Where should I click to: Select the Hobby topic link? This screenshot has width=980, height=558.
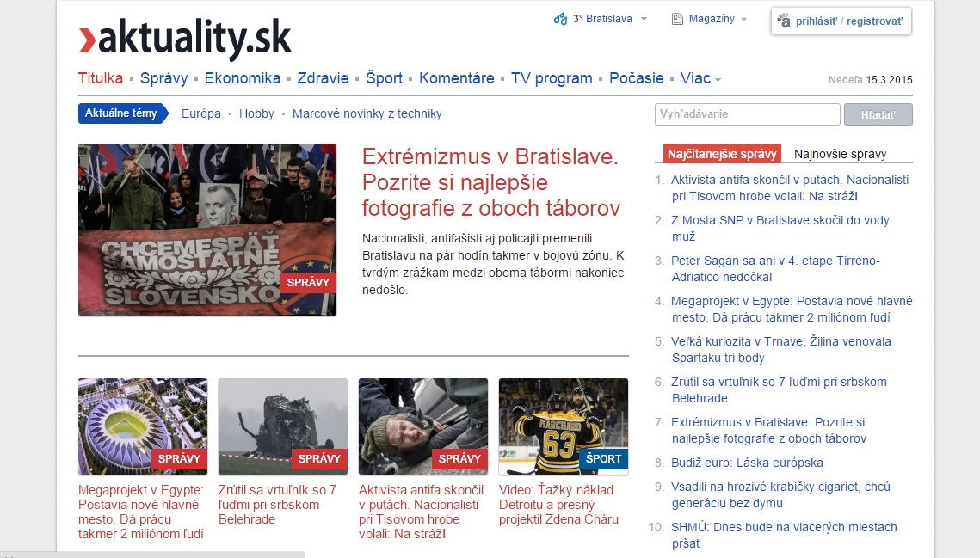pyautogui.click(x=256, y=113)
